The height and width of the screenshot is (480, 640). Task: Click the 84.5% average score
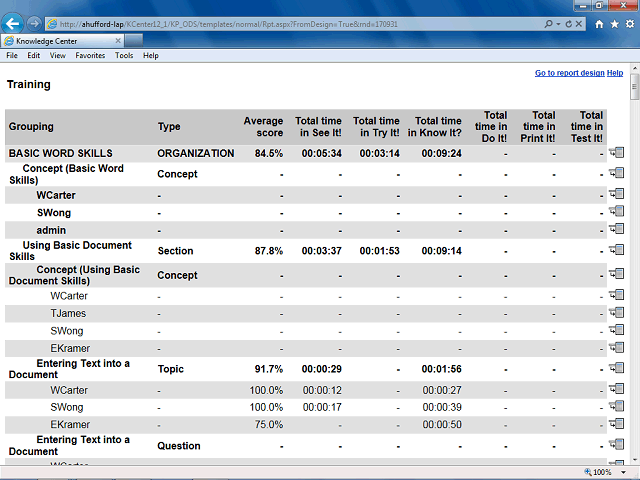(269, 153)
